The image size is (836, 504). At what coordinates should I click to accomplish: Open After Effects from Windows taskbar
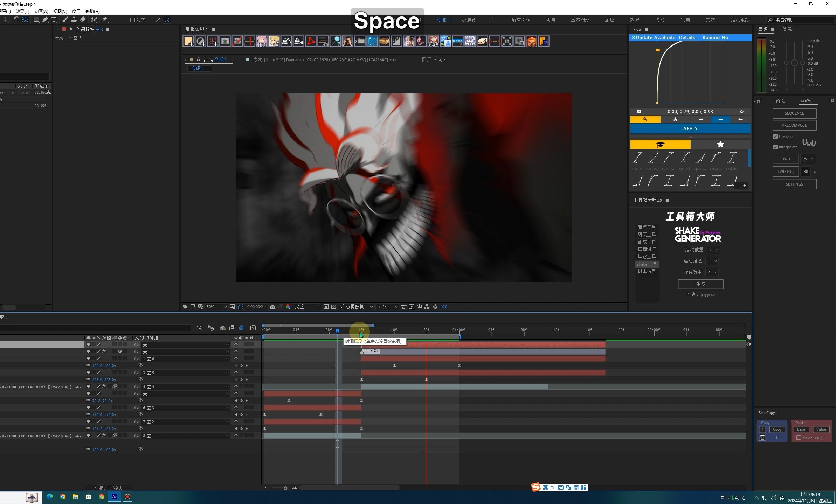114,497
